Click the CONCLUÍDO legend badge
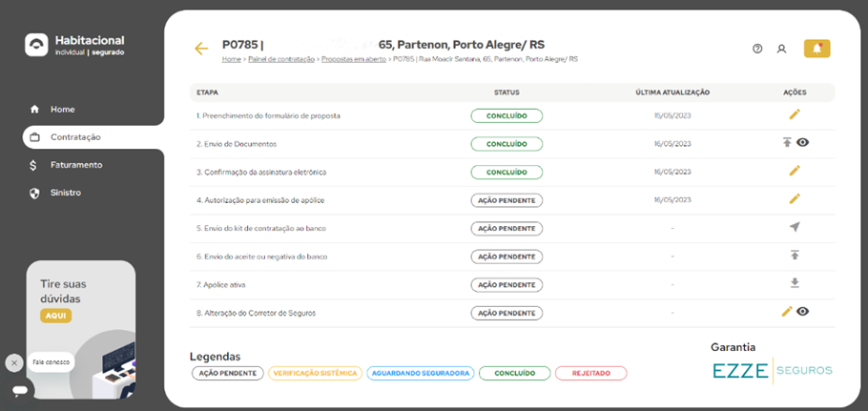868x411 pixels. point(515,373)
